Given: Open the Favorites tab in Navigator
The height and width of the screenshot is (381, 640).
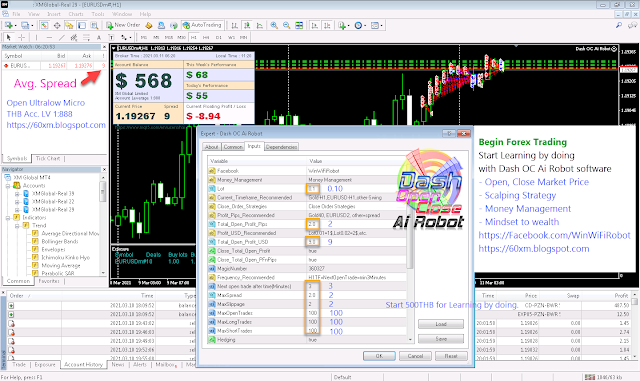Looking at the screenshot, I should tap(49, 281).
